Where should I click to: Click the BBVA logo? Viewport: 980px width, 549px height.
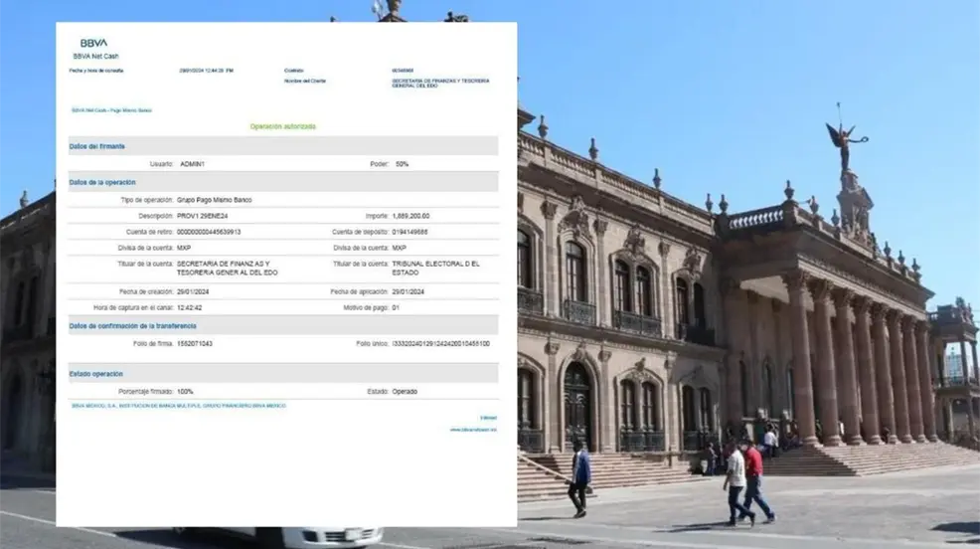[93, 44]
